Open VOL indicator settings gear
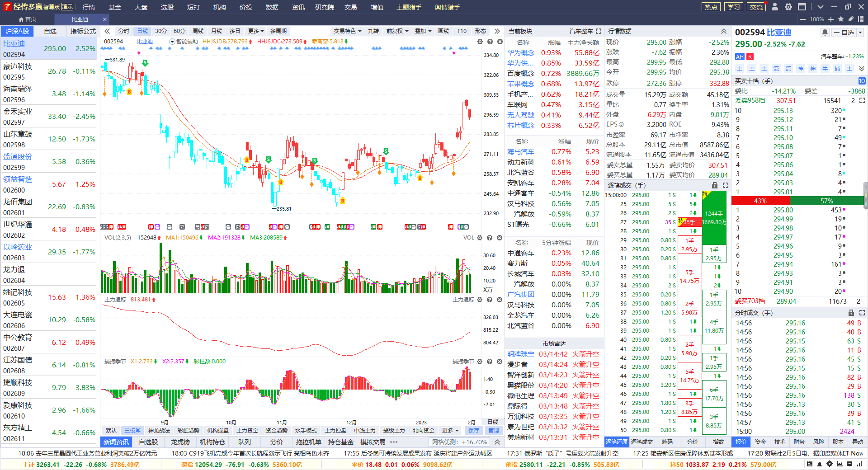 coord(480,238)
